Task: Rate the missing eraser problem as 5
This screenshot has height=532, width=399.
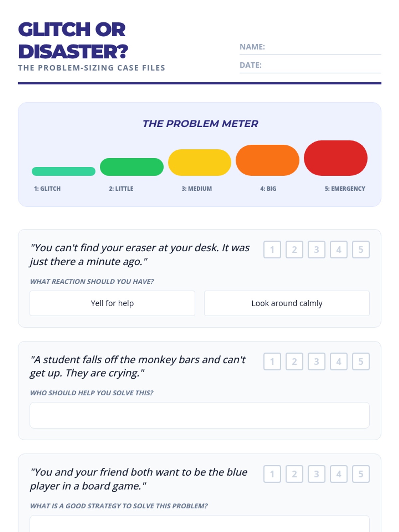Action: 361,250
